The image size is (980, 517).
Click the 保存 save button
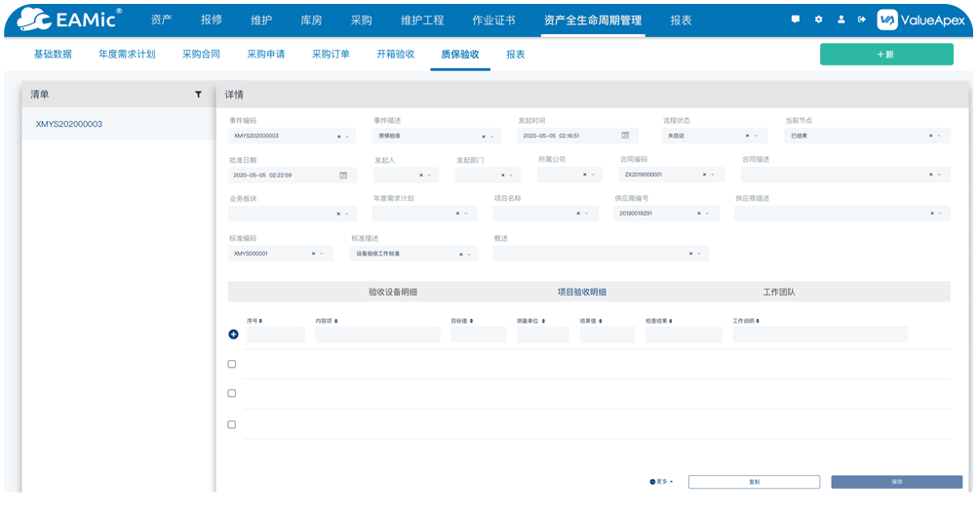pos(896,482)
